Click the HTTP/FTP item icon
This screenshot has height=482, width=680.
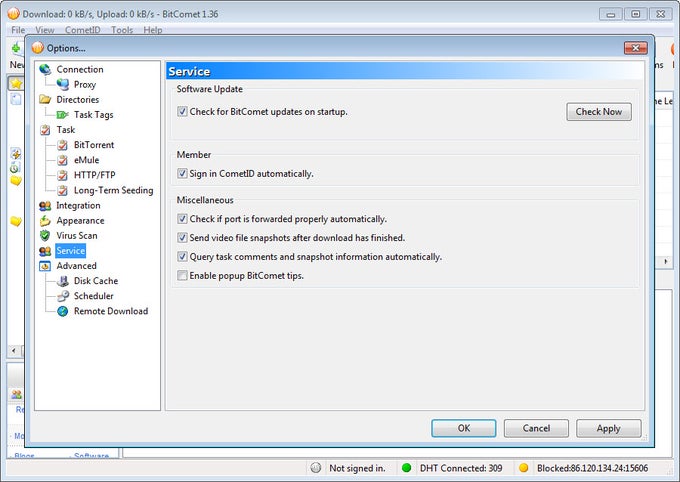click(x=62, y=175)
